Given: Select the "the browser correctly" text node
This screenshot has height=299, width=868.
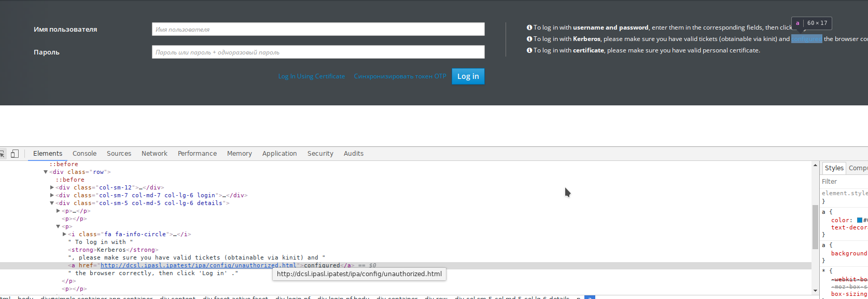Looking at the screenshot, I should tap(153, 273).
